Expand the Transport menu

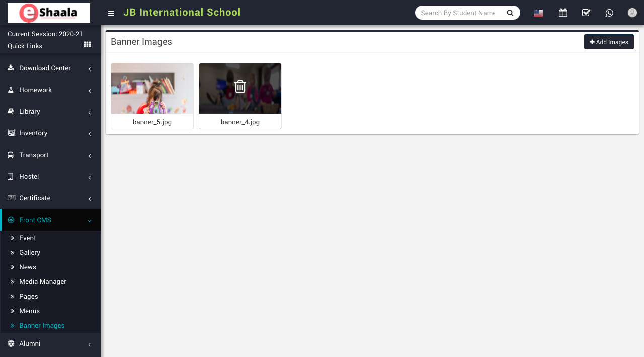[50, 155]
